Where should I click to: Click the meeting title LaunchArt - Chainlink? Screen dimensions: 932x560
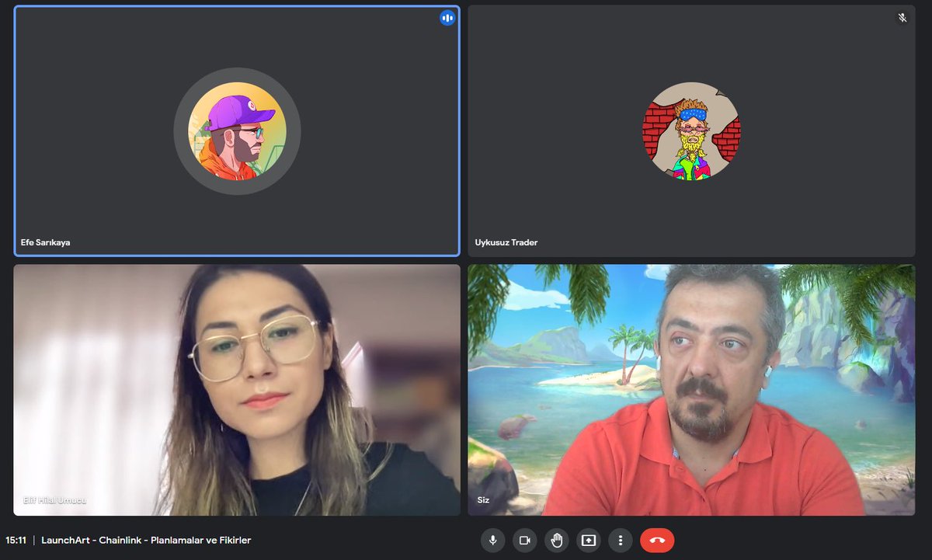[148, 540]
